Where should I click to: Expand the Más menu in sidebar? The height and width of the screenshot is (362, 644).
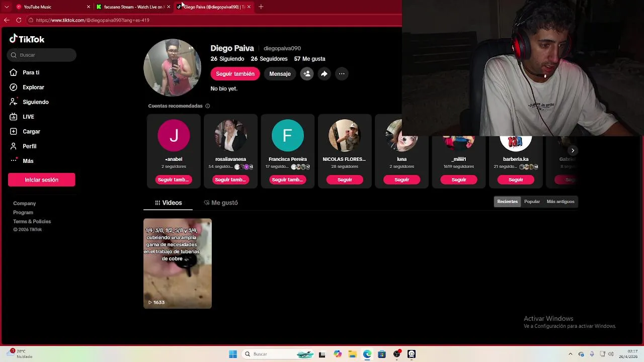tap(28, 161)
